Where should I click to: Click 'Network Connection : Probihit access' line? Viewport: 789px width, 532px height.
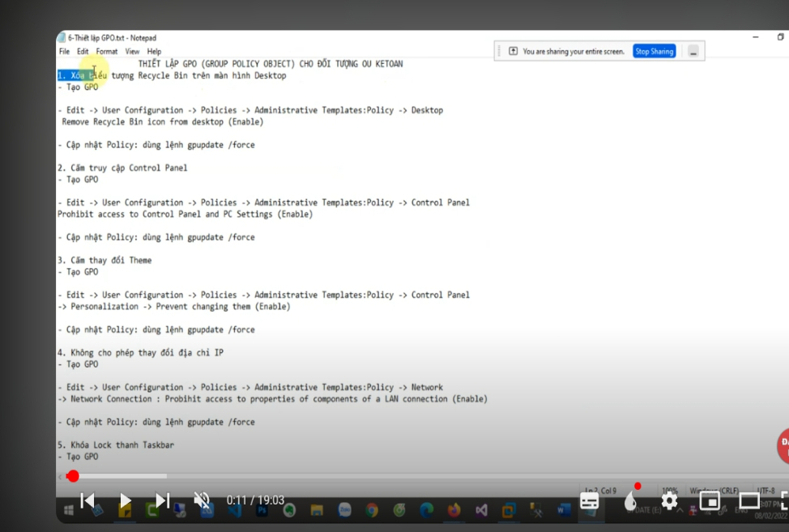click(272, 399)
